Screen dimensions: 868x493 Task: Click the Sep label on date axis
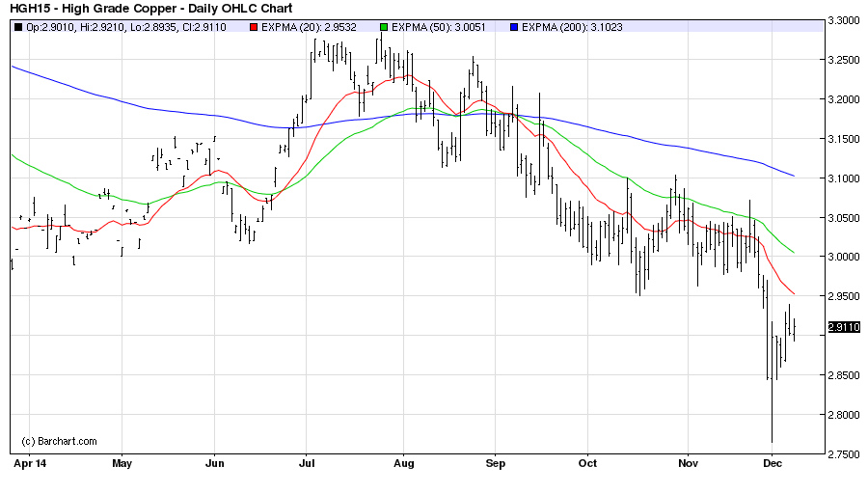pyautogui.click(x=495, y=462)
